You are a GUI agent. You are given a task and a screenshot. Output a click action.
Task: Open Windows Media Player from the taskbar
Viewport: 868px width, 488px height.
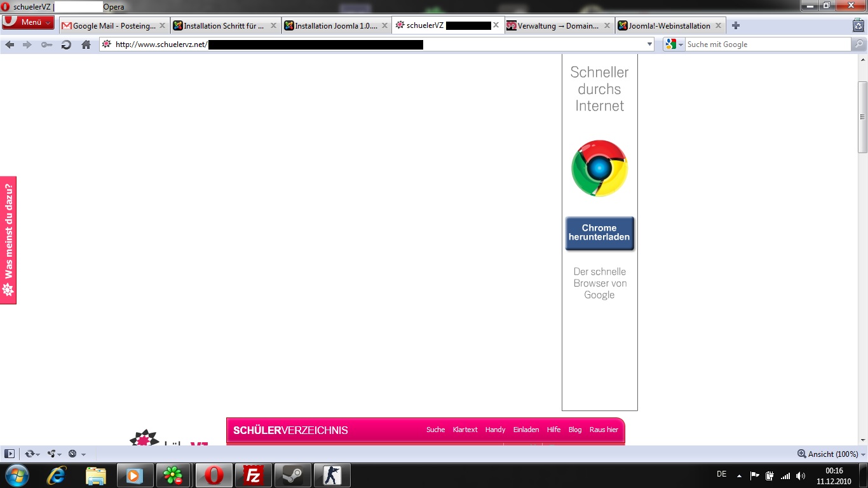click(x=135, y=475)
